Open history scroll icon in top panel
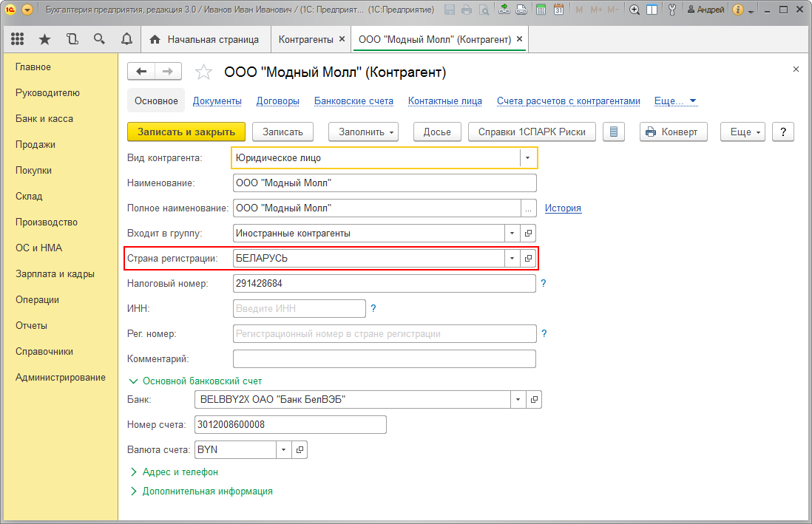The width and height of the screenshot is (812, 524). click(72, 39)
